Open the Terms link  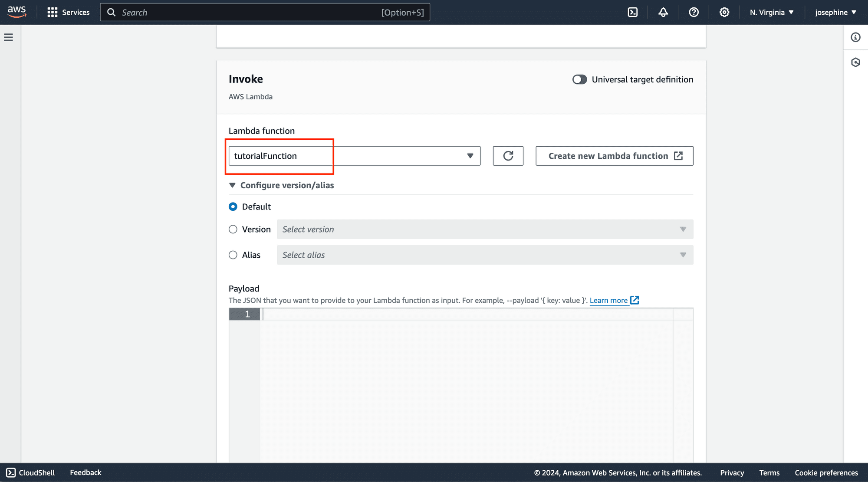click(x=769, y=472)
